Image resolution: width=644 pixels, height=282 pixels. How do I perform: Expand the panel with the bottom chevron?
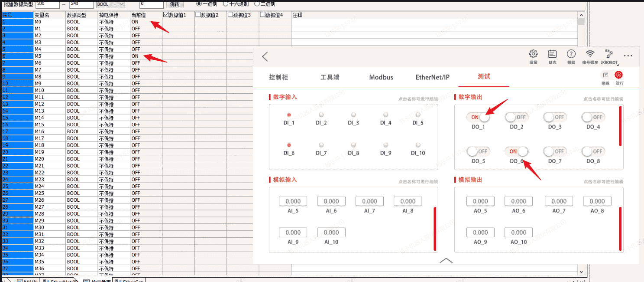[x=446, y=260]
